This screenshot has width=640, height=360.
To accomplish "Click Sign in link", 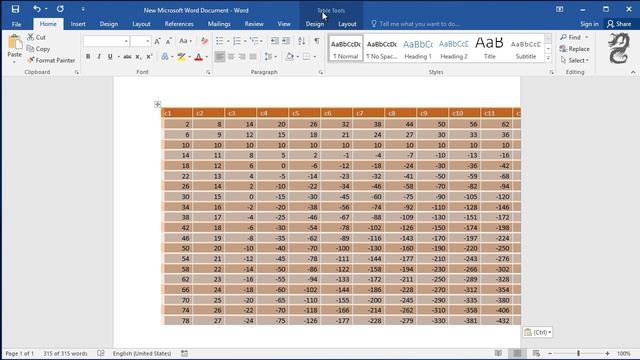I will point(589,24).
